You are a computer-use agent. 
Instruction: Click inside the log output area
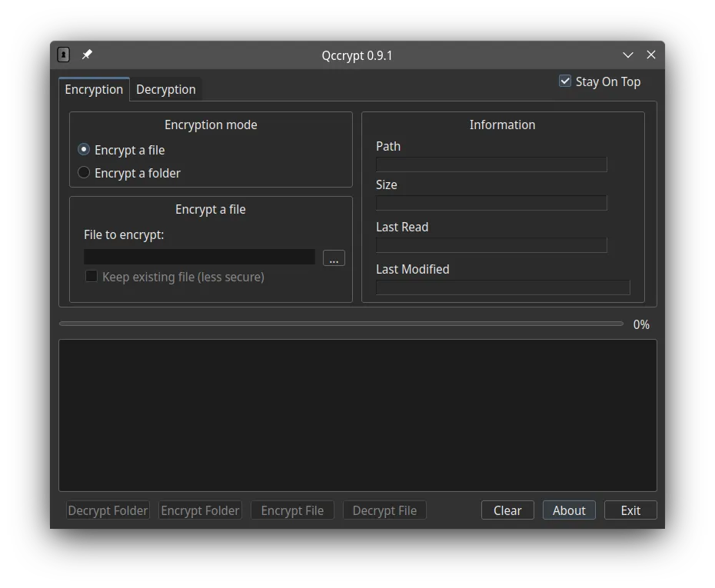[357, 415]
